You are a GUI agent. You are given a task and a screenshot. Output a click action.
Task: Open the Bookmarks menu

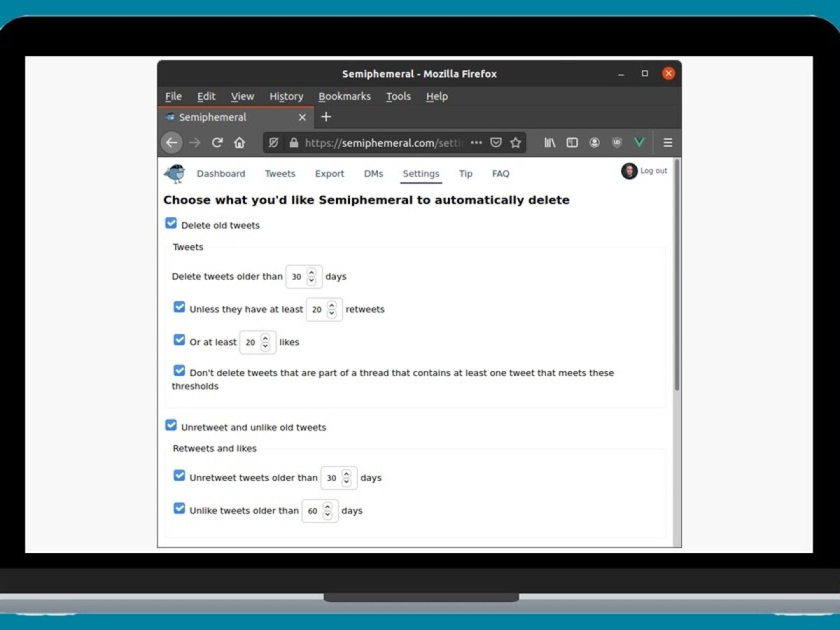tap(344, 97)
